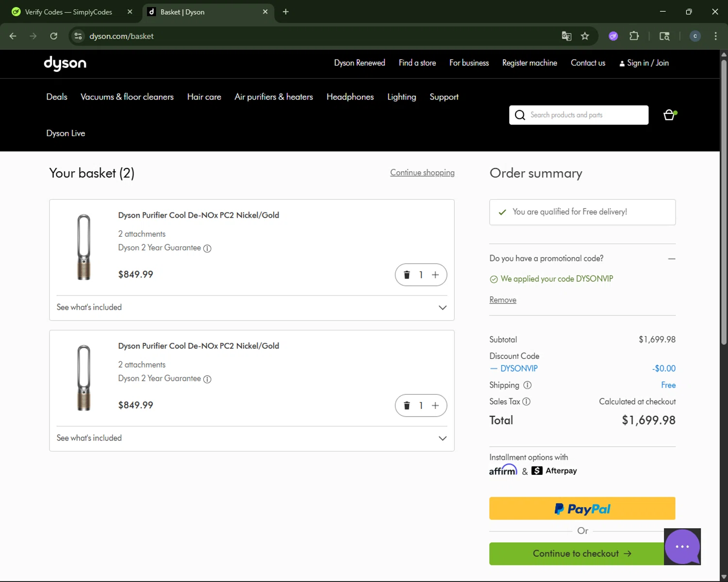Click the Dyson logo

[x=65, y=63]
